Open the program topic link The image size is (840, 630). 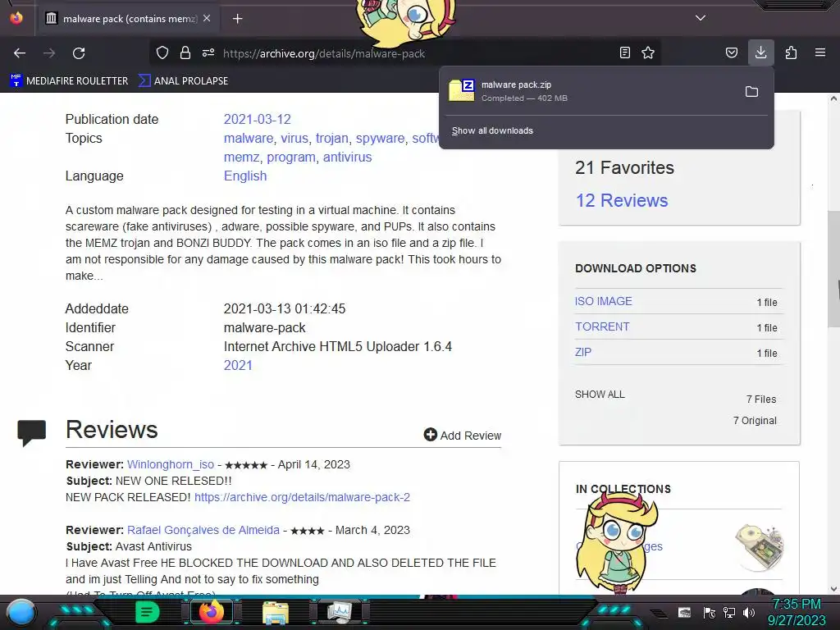pos(291,157)
